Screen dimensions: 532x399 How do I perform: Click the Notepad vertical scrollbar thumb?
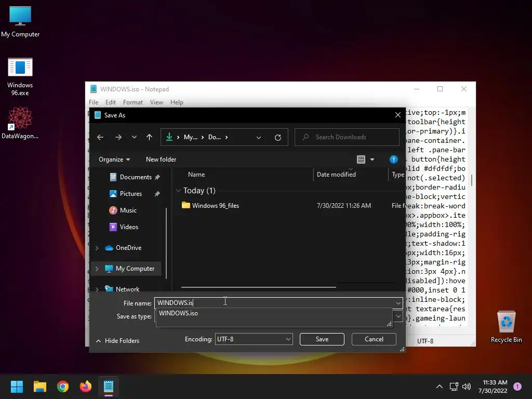point(472,180)
